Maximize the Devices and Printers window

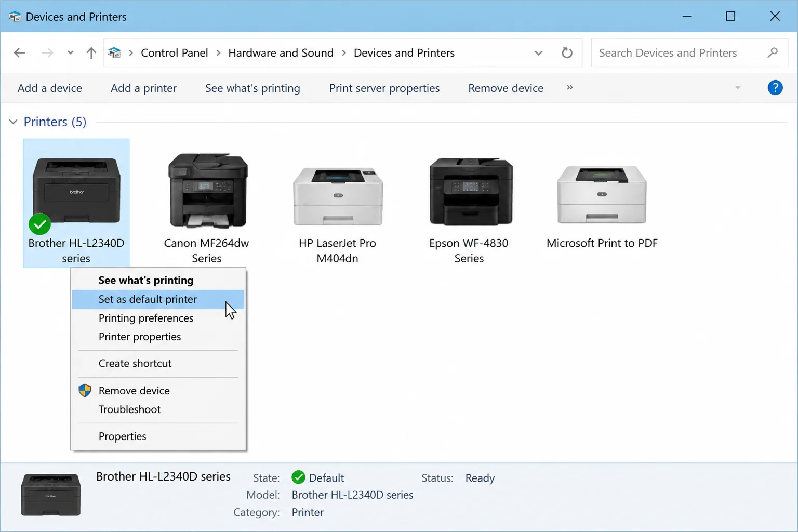point(730,16)
